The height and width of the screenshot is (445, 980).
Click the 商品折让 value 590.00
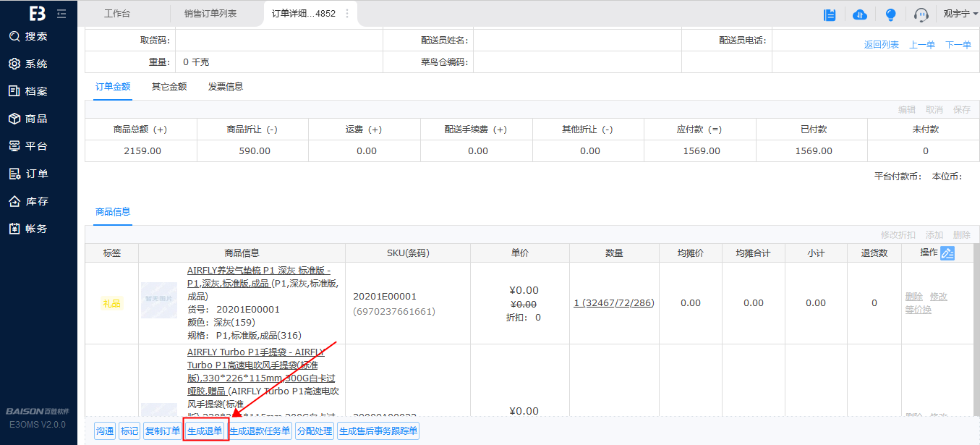pos(255,151)
